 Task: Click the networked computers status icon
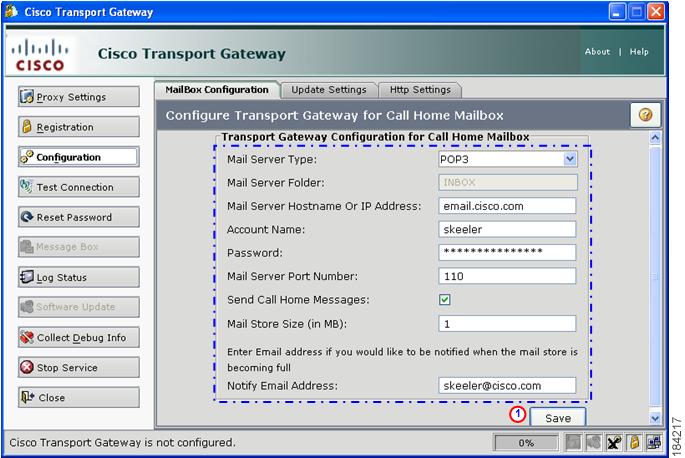[x=654, y=443]
